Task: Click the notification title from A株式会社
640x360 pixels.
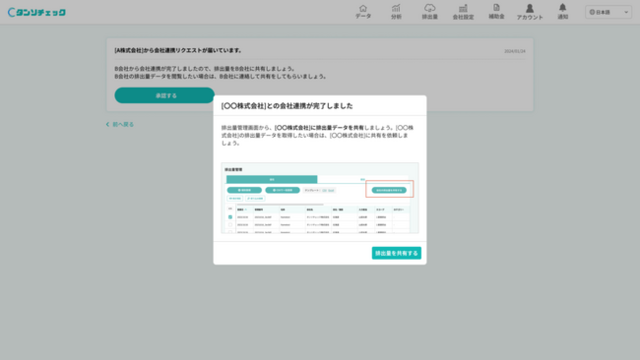Action: tap(178, 51)
